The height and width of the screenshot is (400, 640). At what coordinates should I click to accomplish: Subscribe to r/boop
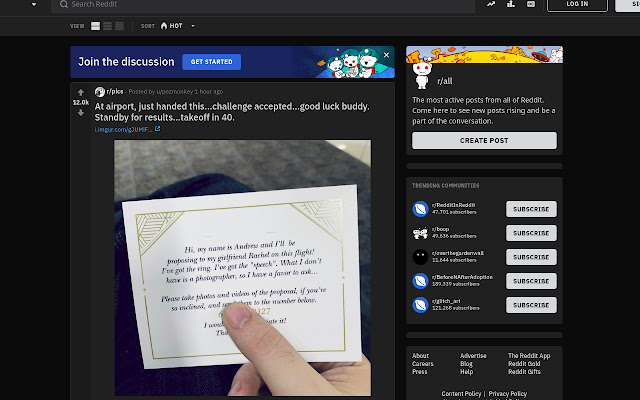point(531,233)
